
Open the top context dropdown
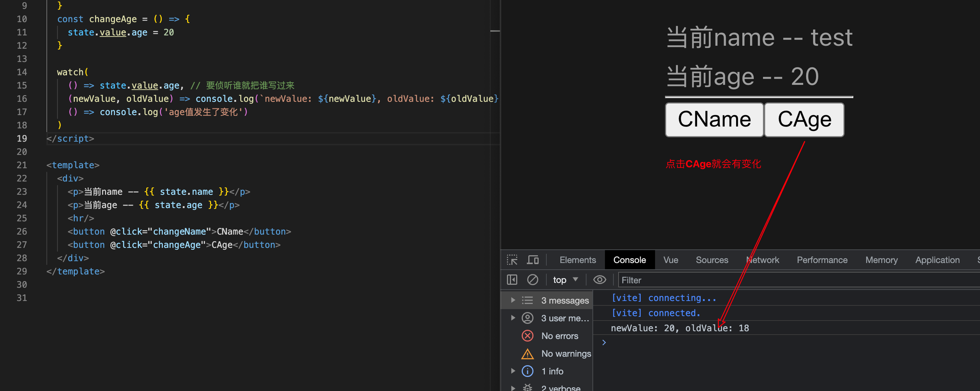point(565,280)
